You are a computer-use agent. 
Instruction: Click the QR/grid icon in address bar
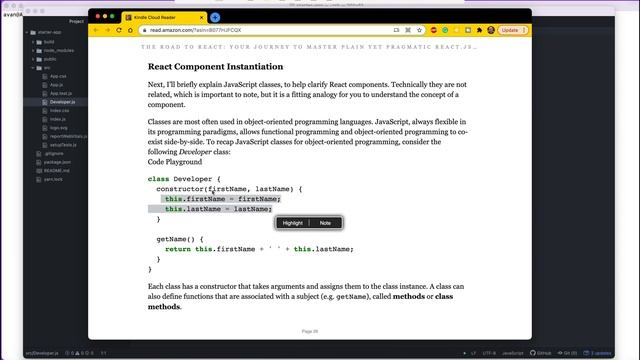click(x=408, y=30)
